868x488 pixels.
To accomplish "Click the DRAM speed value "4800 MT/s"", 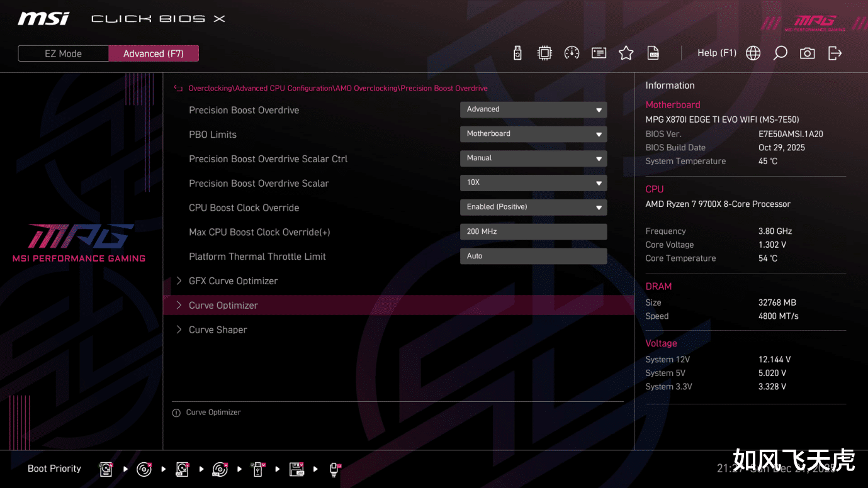I will point(779,316).
